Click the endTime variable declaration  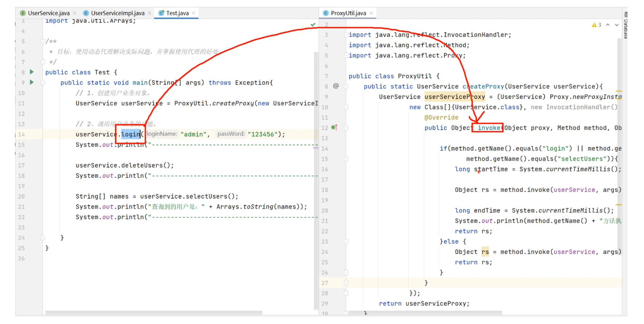(487, 211)
